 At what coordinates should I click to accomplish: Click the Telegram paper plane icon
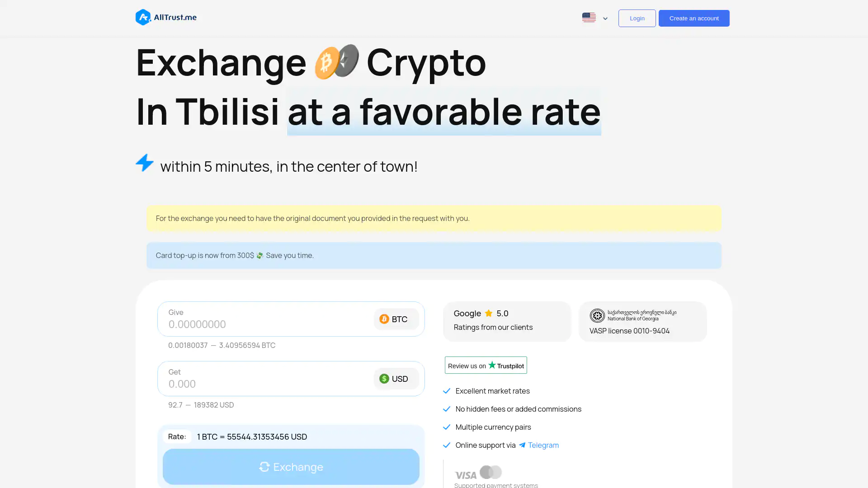(522, 445)
